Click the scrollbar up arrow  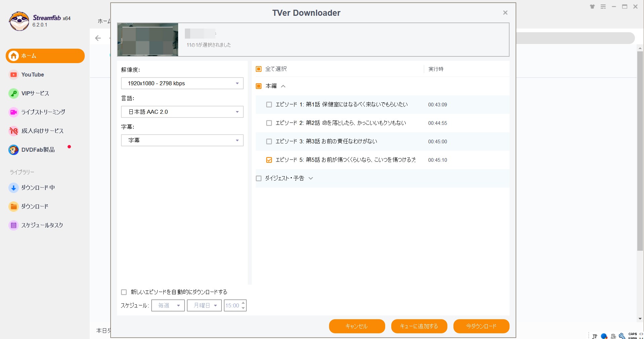640,48
